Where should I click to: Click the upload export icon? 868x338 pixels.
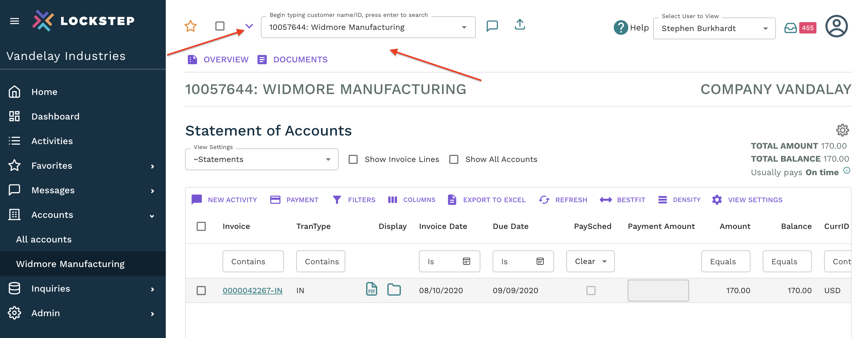point(520,25)
